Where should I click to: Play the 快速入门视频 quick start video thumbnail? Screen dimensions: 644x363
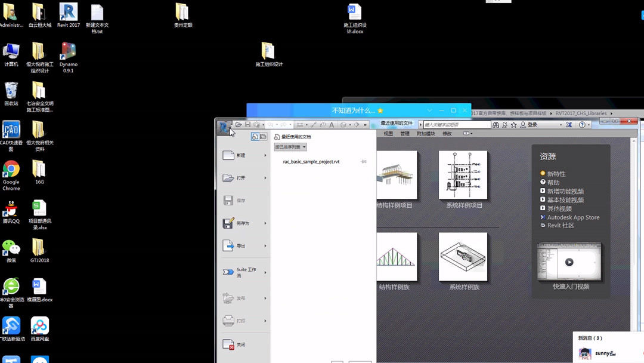(569, 262)
